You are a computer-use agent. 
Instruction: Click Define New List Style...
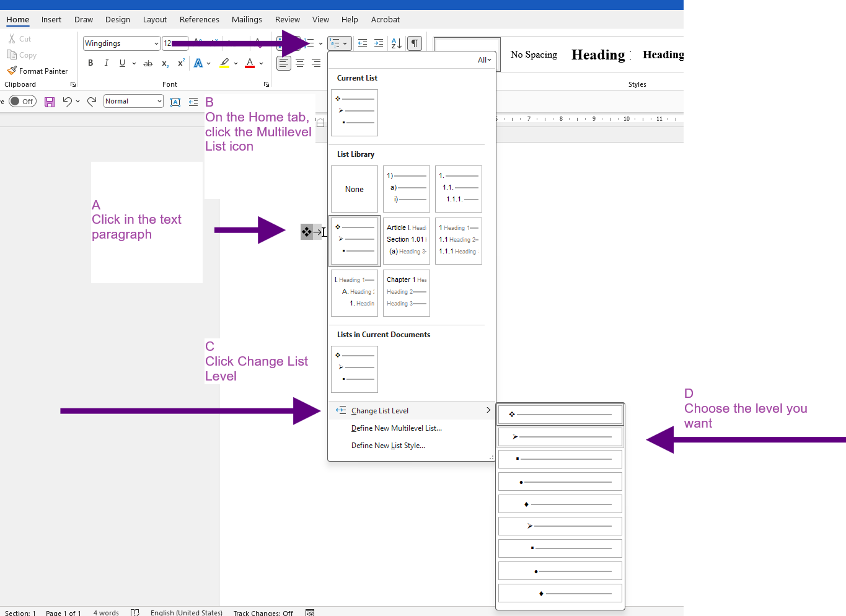pos(388,446)
